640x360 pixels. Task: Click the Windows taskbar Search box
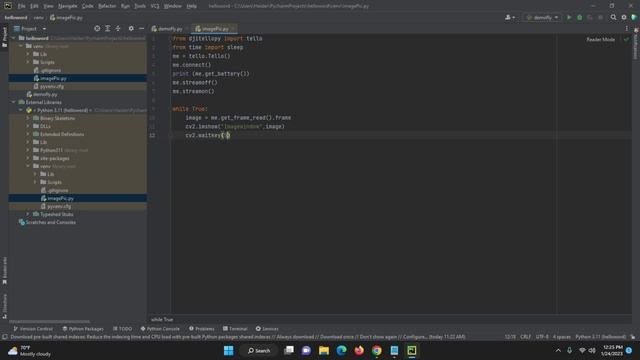pos(259,351)
